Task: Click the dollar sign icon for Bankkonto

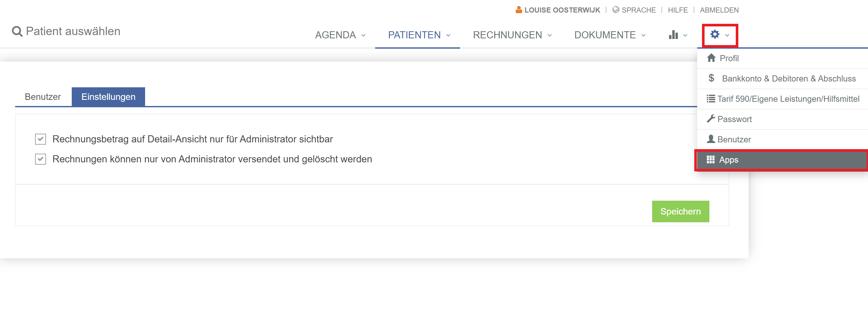Action: click(711, 78)
